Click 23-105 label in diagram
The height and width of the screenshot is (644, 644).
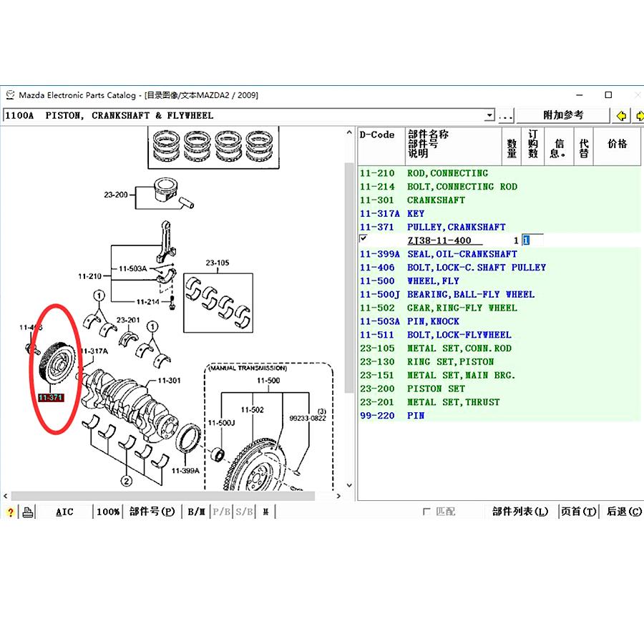point(218,263)
